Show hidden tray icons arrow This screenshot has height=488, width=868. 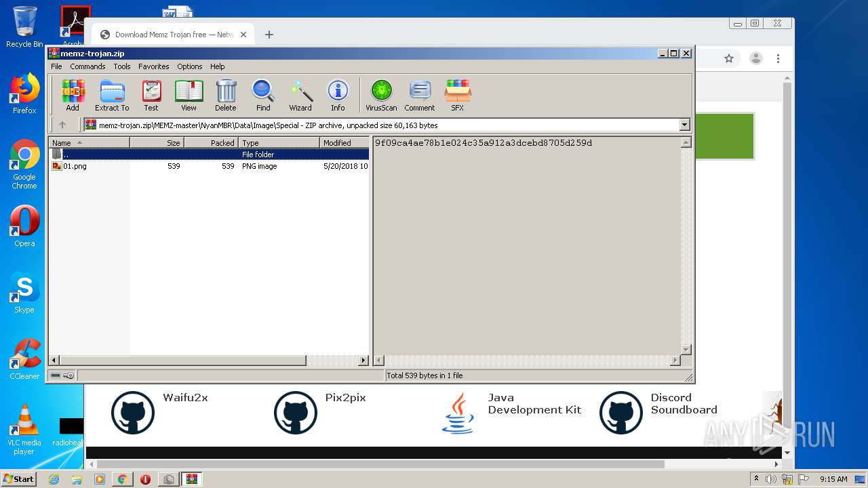[756, 479]
